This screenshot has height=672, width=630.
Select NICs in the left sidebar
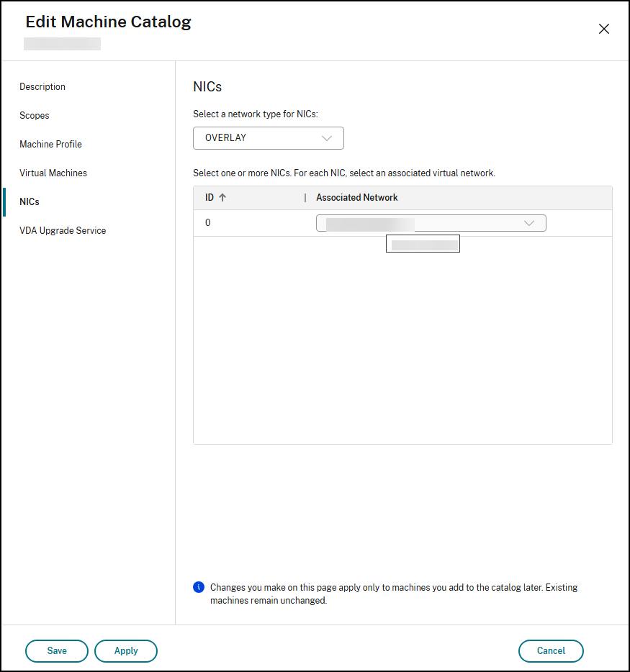click(x=29, y=201)
